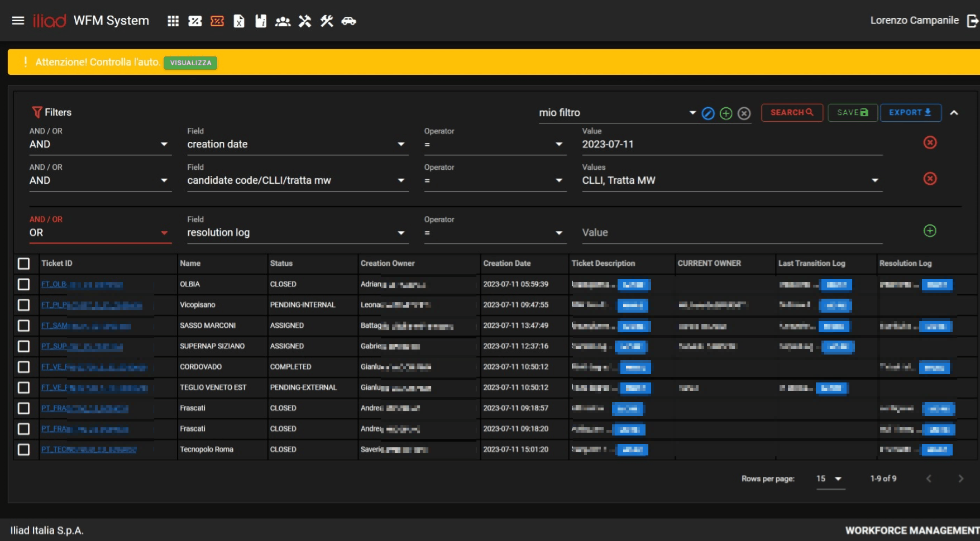Open the Excel file icon in header
The image size is (980, 541).
coord(239,21)
